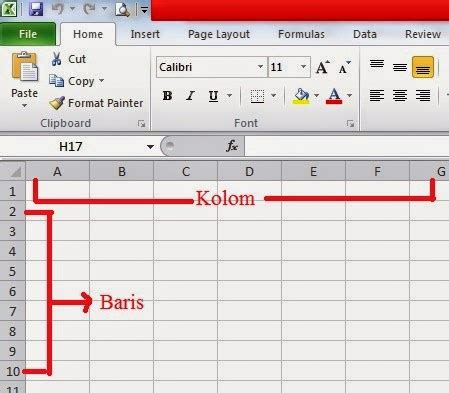Click the Paste clipboard icon
The image size is (449, 393).
(25, 67)
